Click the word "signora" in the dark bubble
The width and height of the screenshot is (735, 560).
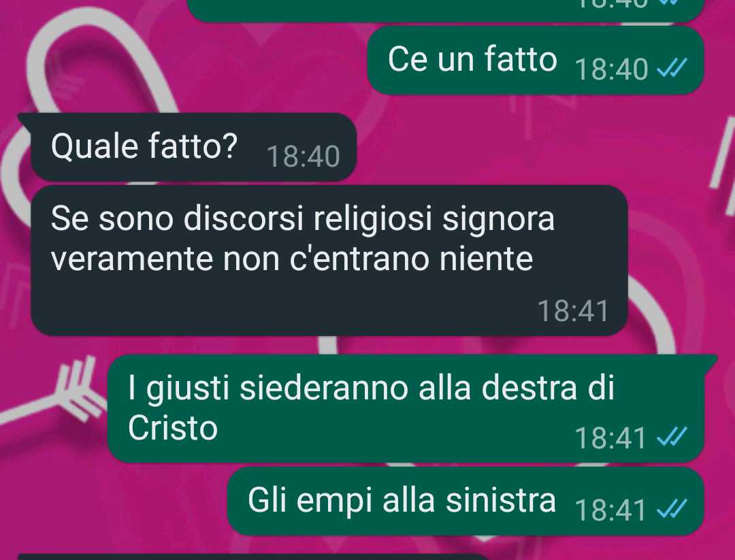click(x=498, y=220)
